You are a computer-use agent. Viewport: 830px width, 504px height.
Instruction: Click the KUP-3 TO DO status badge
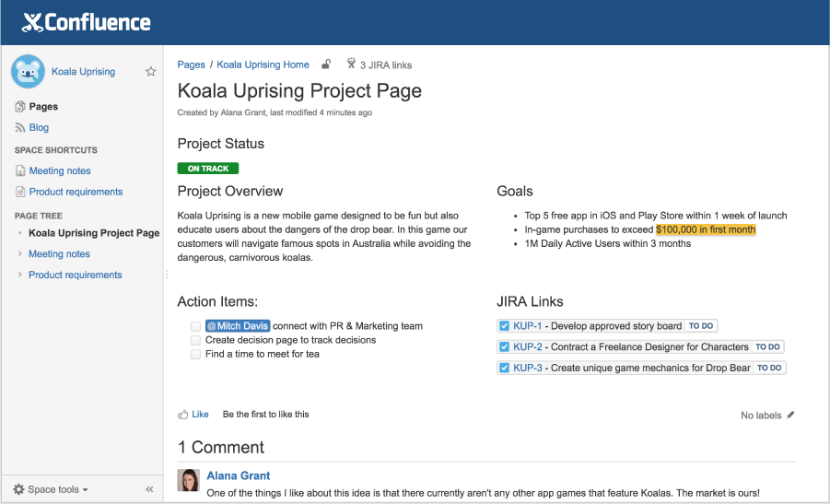tap(769, 368)
